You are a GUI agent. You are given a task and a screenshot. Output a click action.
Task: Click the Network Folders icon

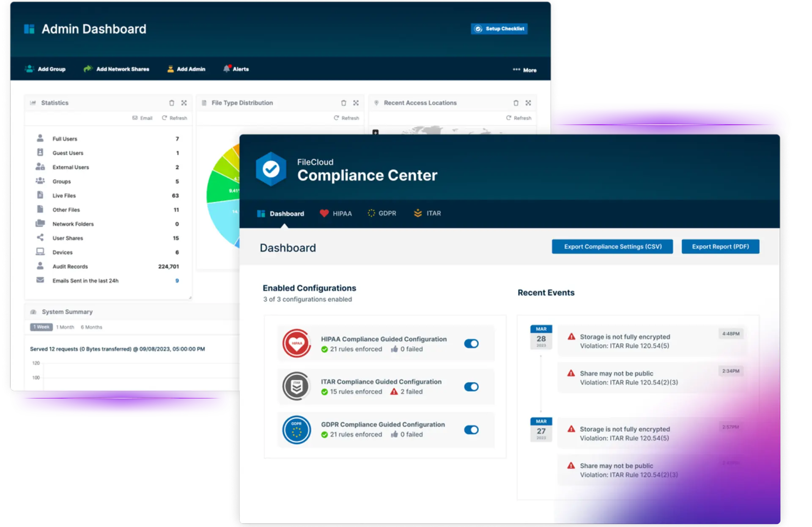coord(40,223)
